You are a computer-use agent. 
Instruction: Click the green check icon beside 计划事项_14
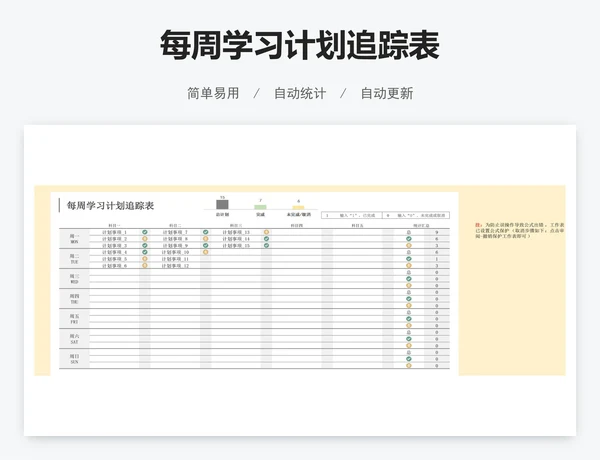coord(266,239)
